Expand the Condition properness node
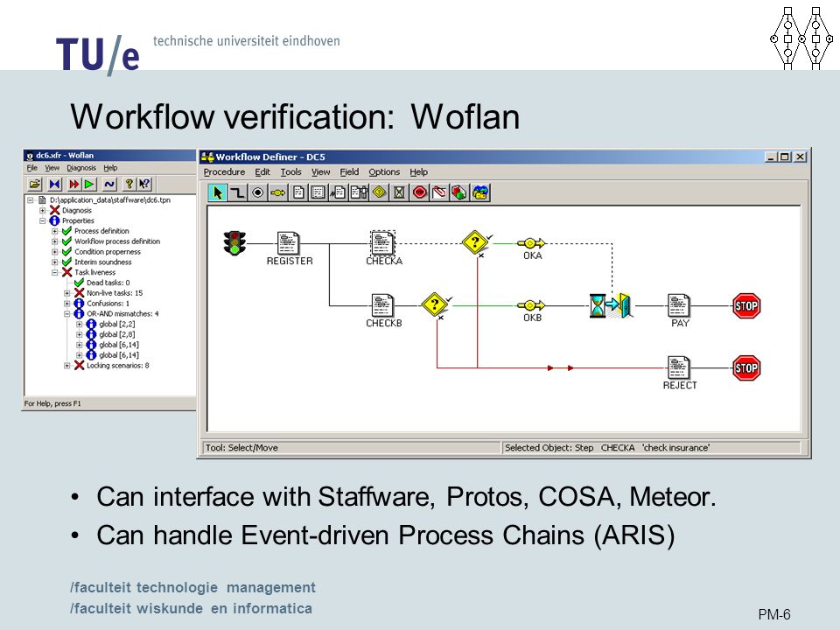The height and width of the screenshot is (630, 840). coord(54,252)
